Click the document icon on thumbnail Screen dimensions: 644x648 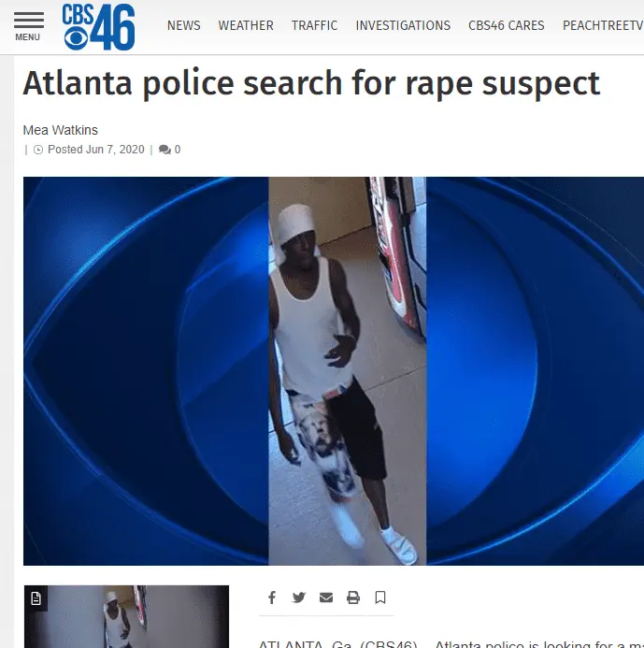coord(36,598)
